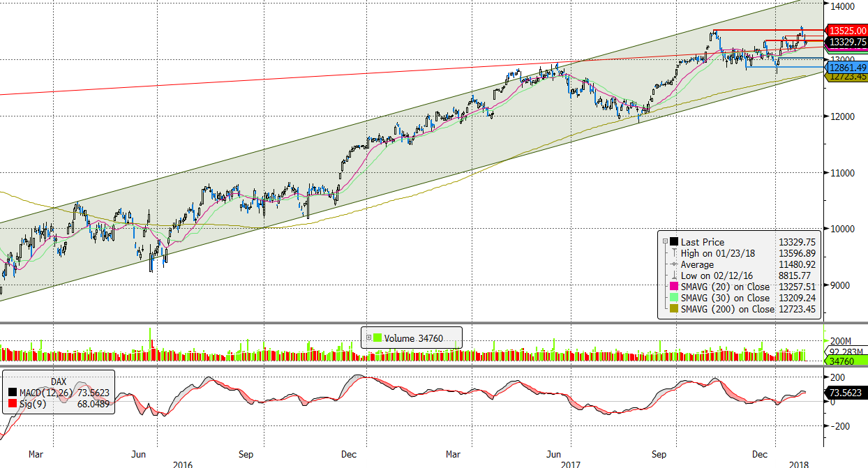This screenshot has height=468, width=868.
Task: Click the green Volume legend swatch
Action: click(x=377, y=338)
